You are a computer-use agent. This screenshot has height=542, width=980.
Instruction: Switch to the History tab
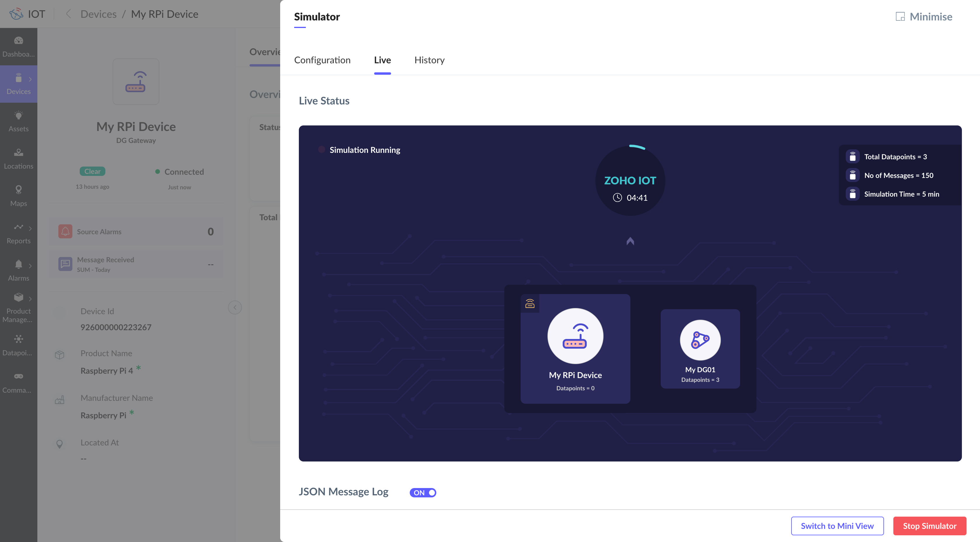click(x=429, y=60)
